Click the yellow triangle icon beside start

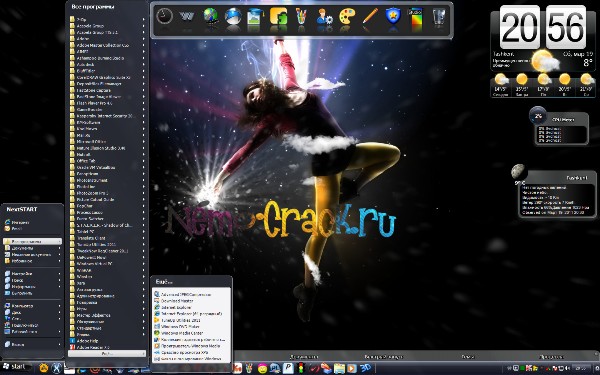click(44, 368)
